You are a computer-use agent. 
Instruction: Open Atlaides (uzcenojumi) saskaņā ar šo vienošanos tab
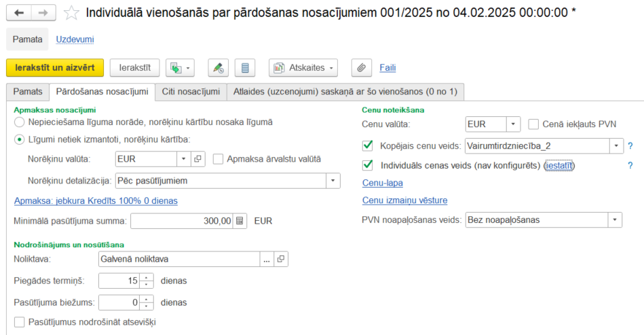(345, 92)
